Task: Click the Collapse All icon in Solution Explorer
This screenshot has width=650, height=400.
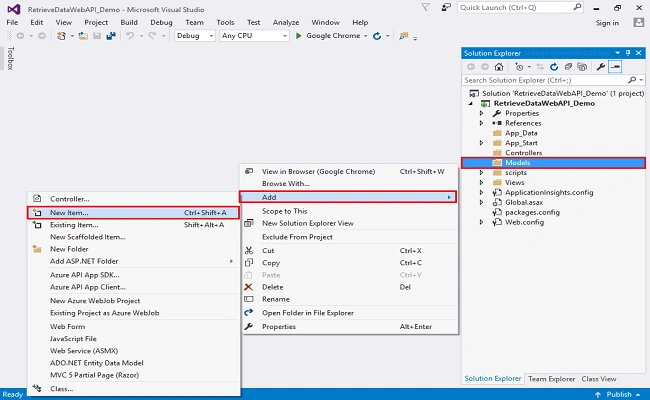Action: pos(568,67)
